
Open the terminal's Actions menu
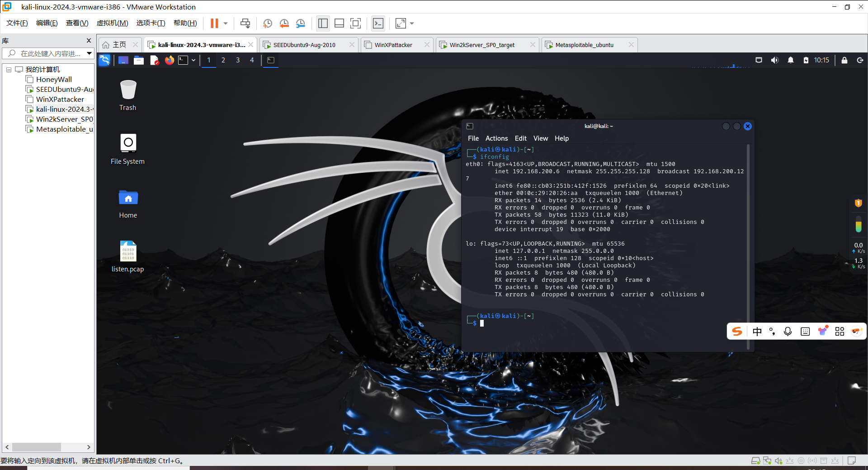coord(496,138)
